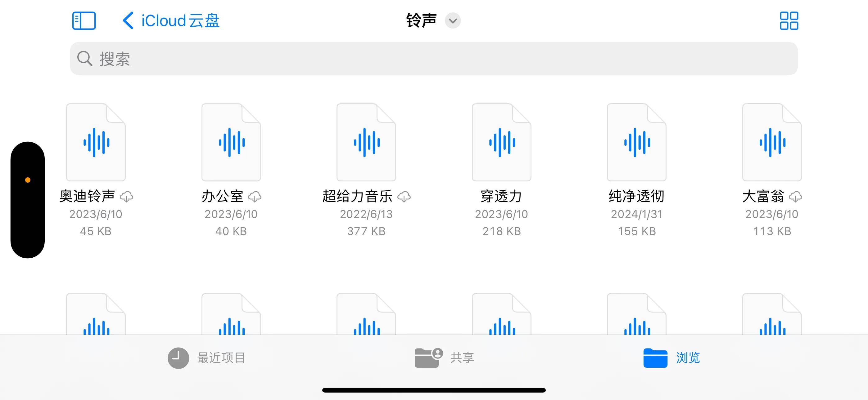Image resolution: width=868 pixels, height=400 pixels.
Task: Click the 155 KB size text
Action: pyautogui.click(x=637, y=231)
